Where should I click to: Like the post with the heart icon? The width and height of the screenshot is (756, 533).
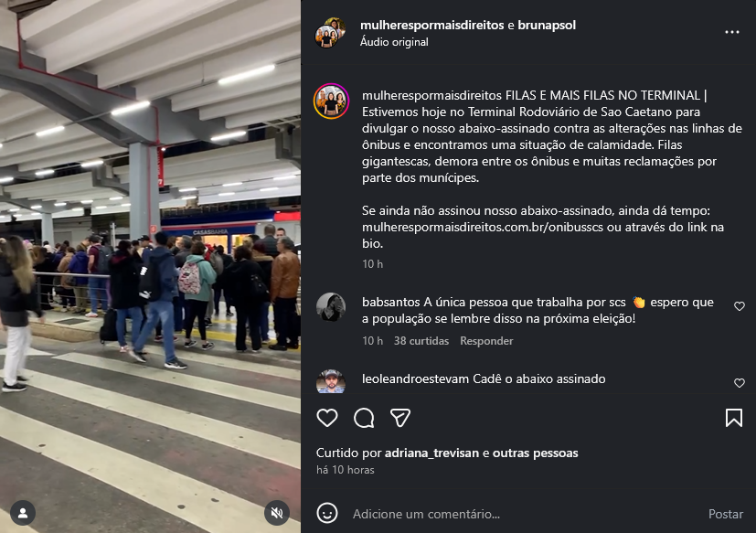[x=327, y=418]
